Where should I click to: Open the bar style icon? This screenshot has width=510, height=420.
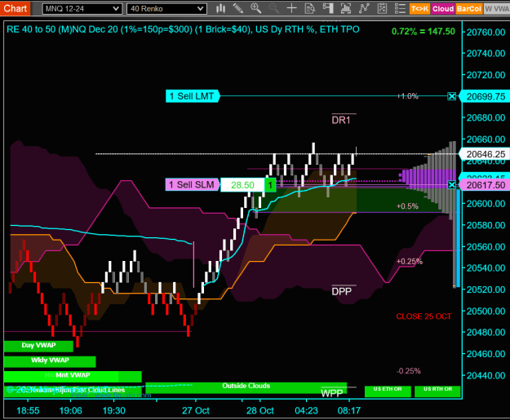(221, 8)
